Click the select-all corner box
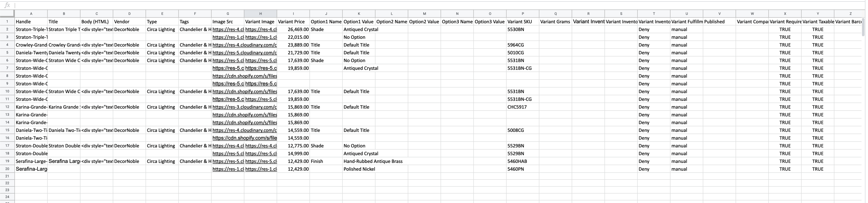868x203 pixels. [7, 14]
